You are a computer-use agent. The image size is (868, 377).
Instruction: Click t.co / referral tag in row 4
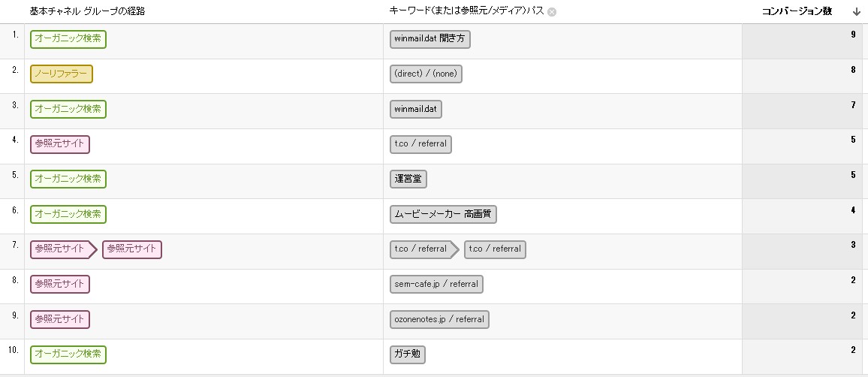[420, 144]
